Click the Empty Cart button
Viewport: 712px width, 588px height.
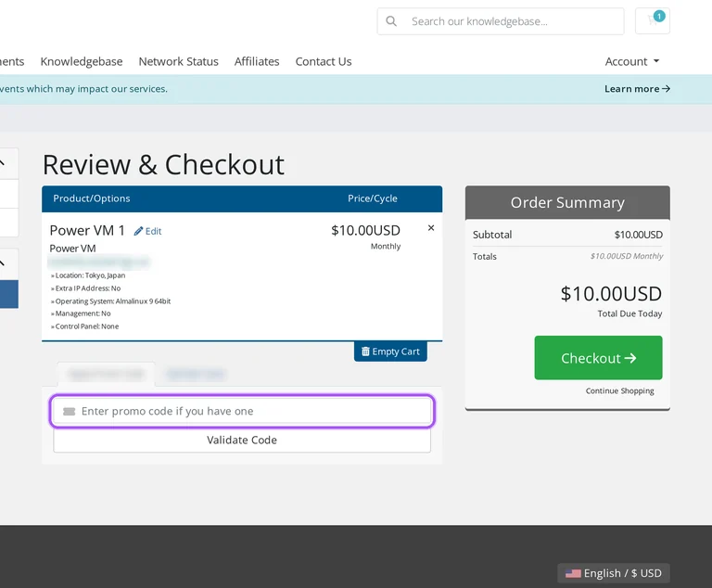click(390, 352)
